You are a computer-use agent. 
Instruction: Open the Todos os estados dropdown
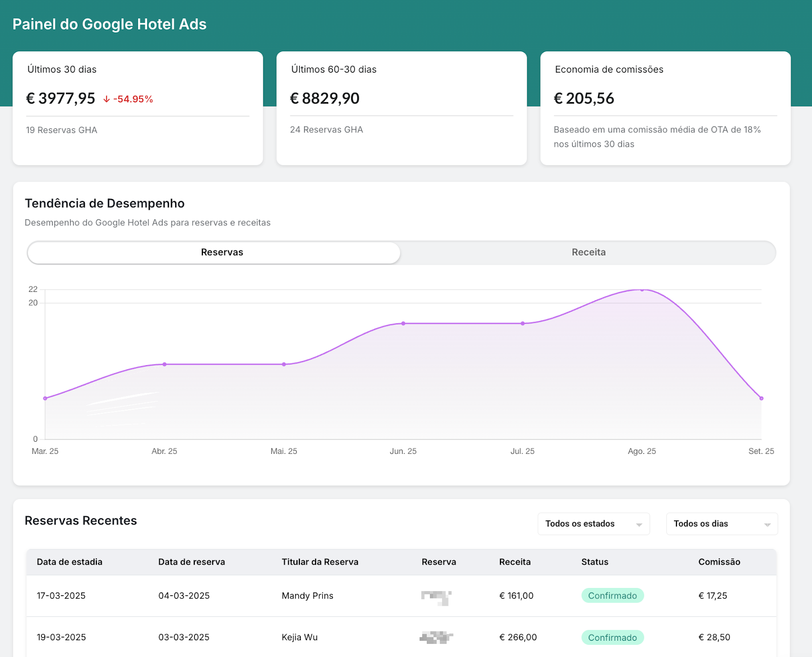tap(593, 524)
